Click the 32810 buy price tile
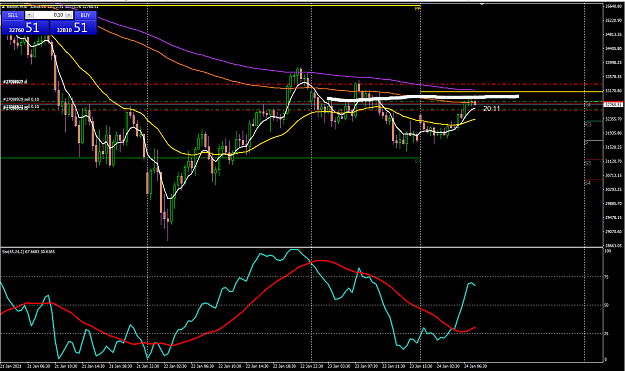Screen dimensions: 625x371 click(x=73, y=27)
